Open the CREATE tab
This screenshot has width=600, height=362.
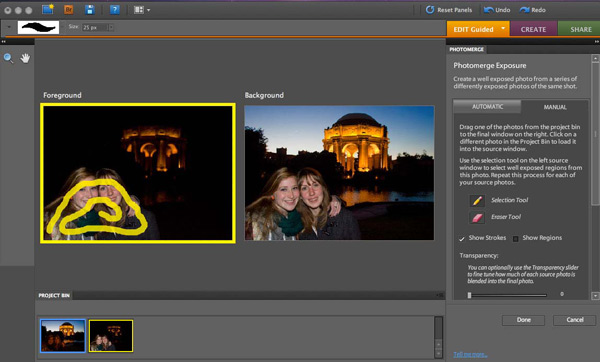533,29
